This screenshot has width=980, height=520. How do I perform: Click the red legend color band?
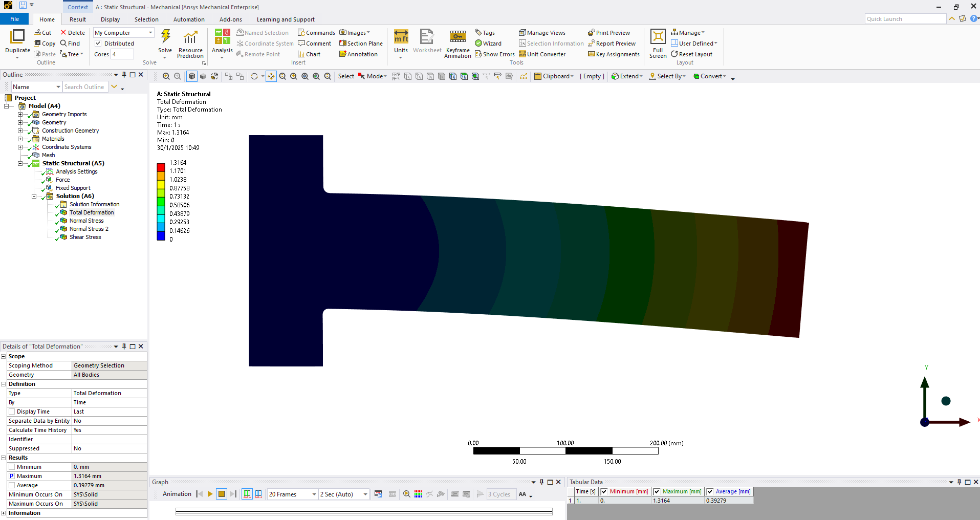161,167
